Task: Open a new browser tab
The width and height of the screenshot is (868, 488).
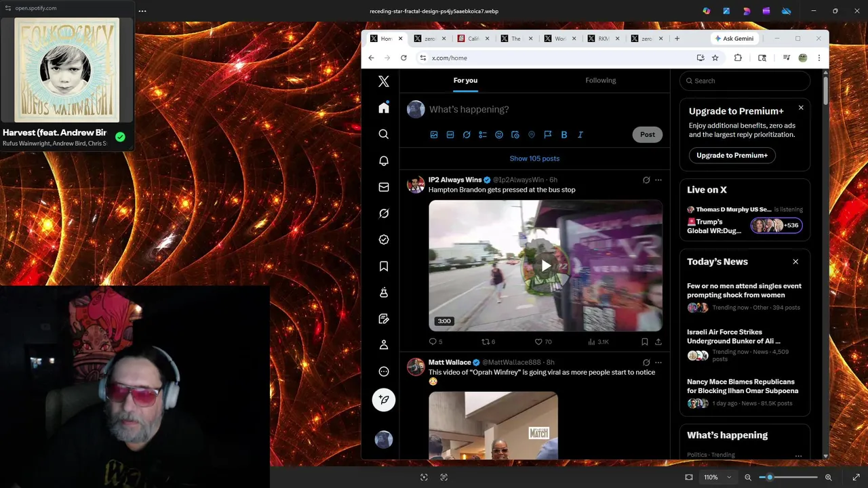Action: click(x=677, y=39)
